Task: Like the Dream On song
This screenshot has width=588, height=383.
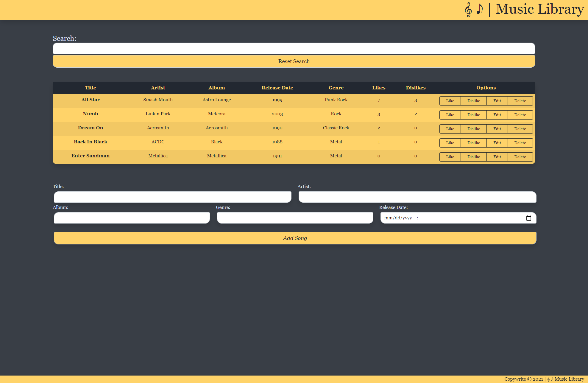Action: 450,129
